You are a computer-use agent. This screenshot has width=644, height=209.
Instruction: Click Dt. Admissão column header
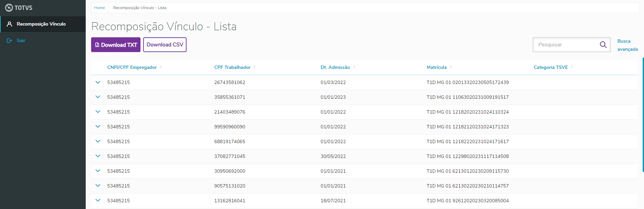335,67
